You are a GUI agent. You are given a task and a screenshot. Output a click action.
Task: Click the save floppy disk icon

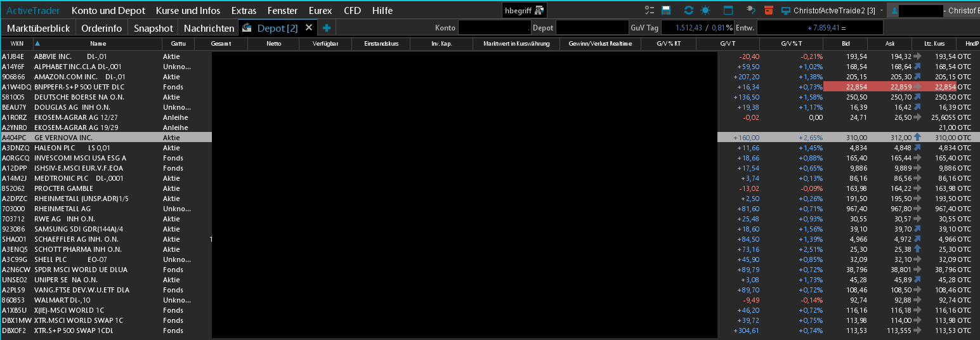(666, 10)
